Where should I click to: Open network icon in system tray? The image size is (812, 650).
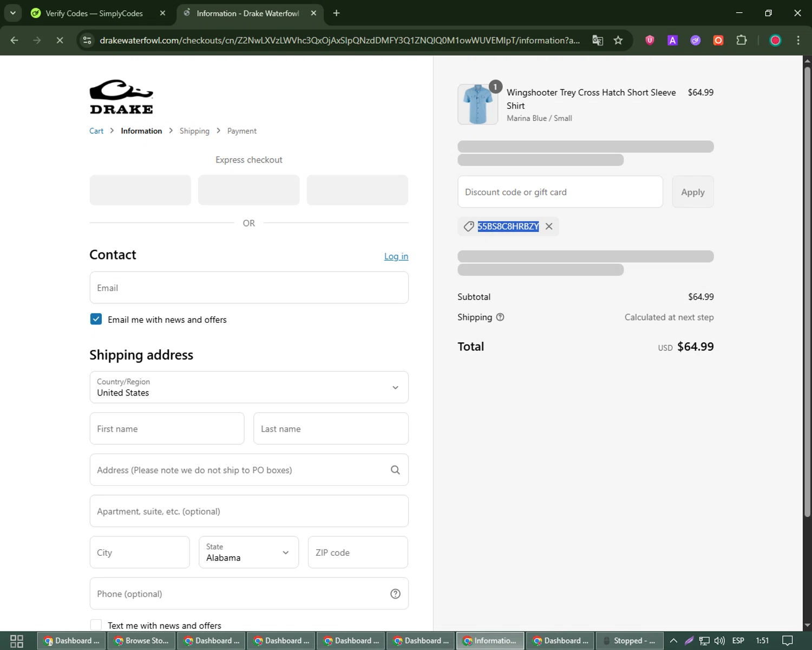pyautogui.click(x=704, y=641)
